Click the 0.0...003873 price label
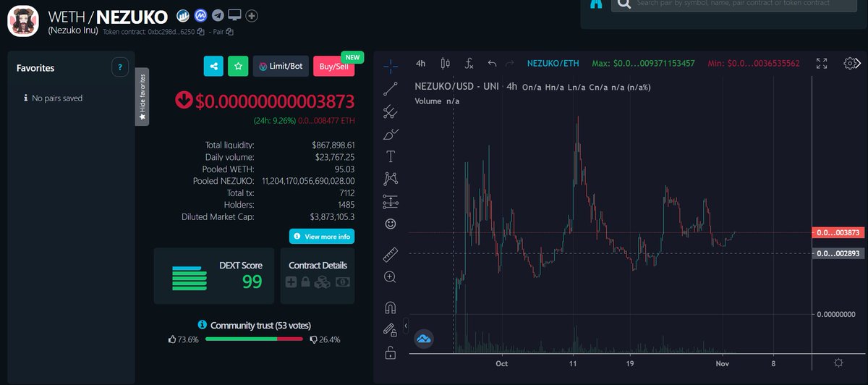868x385 pixels. tap(837, 233)
